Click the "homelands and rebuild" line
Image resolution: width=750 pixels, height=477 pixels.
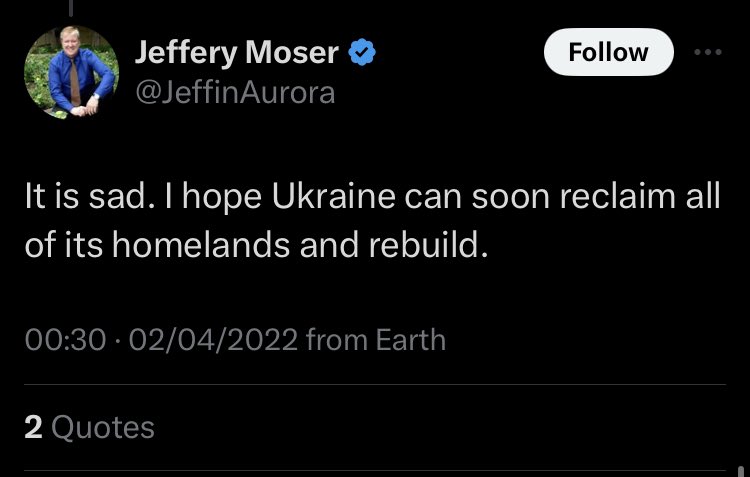point(300,244)
